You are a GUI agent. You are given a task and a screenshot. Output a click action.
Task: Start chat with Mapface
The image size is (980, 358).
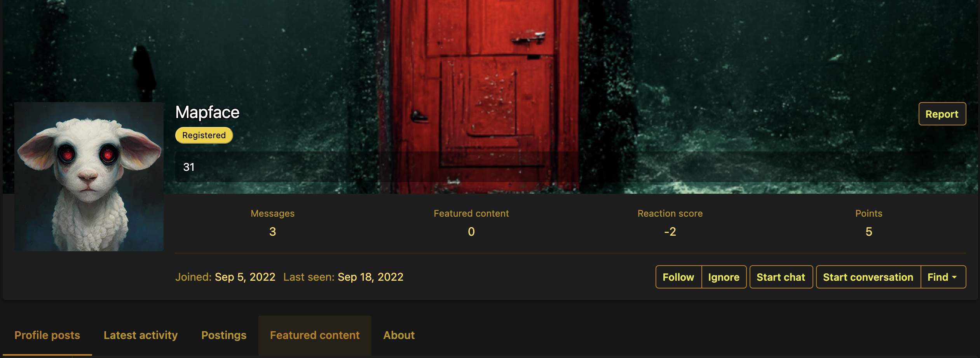pyautogui.click(x=781, y=277)
